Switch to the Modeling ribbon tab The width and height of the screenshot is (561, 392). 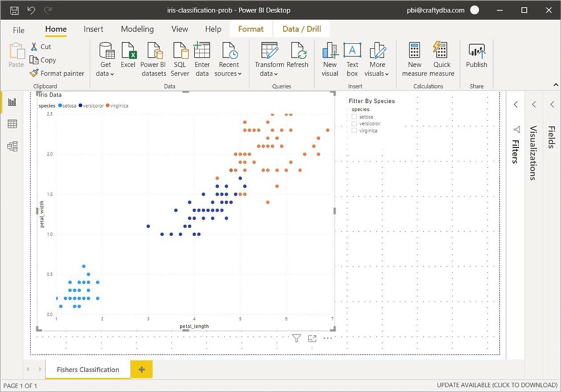pyautogui.click(x=137, y=29)
